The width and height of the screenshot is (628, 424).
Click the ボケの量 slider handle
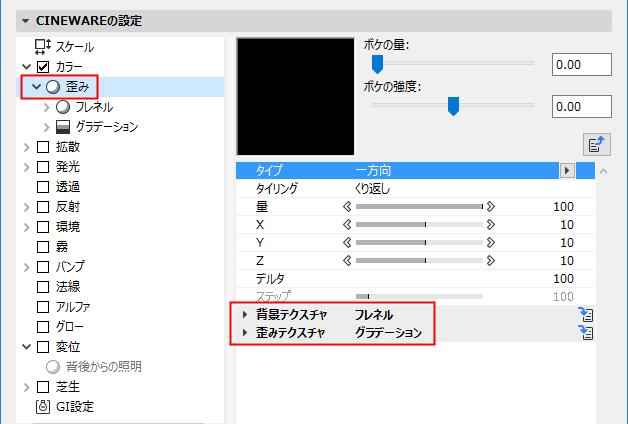tap(377, 64)
